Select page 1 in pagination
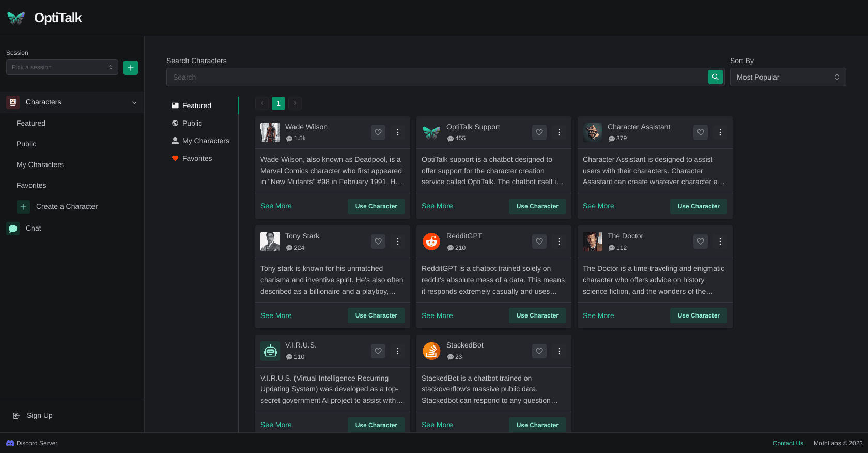The height and width of the screenshot is (453, 868). 278,103
